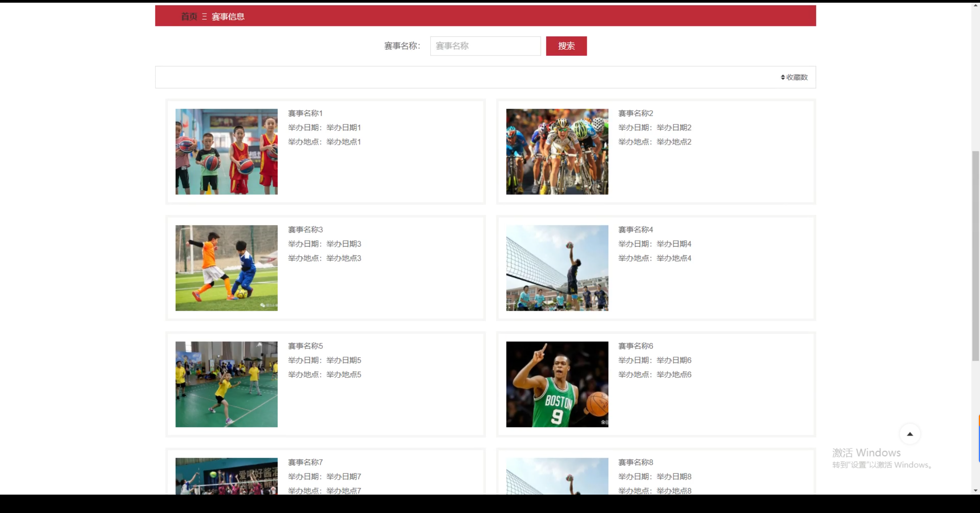The height and width of the screenshot is (513, 980).
Task: Click the page vertical scrollbar thumb
Action: click(x=975, y=256)
